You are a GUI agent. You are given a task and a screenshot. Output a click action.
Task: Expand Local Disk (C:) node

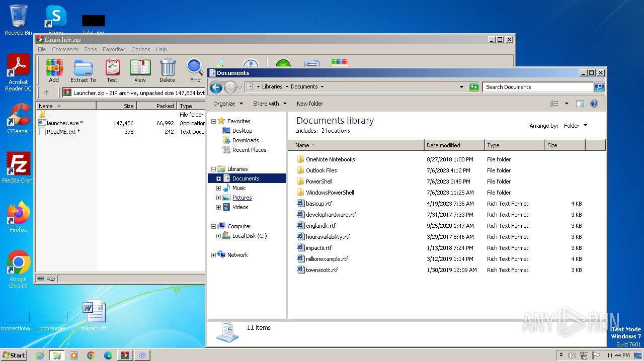[x=218, y=236]
